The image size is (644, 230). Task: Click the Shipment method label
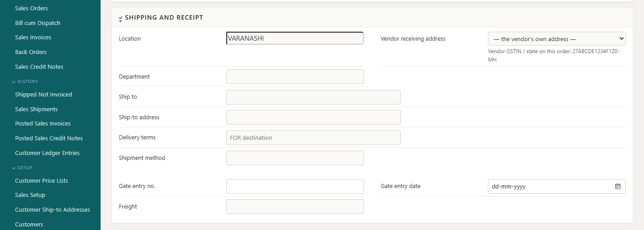pyautogui.click(x=142, y=158)
